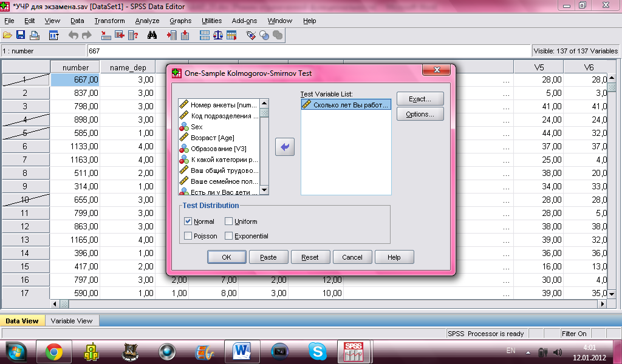
Task: Click the SPSS taskbar icon
Action: click(x=353, y=352)
